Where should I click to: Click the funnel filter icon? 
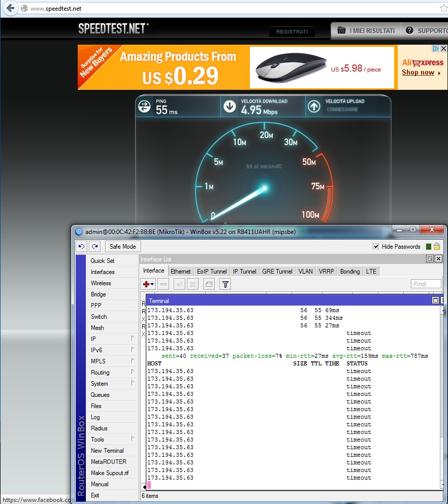tap(226, 284)
